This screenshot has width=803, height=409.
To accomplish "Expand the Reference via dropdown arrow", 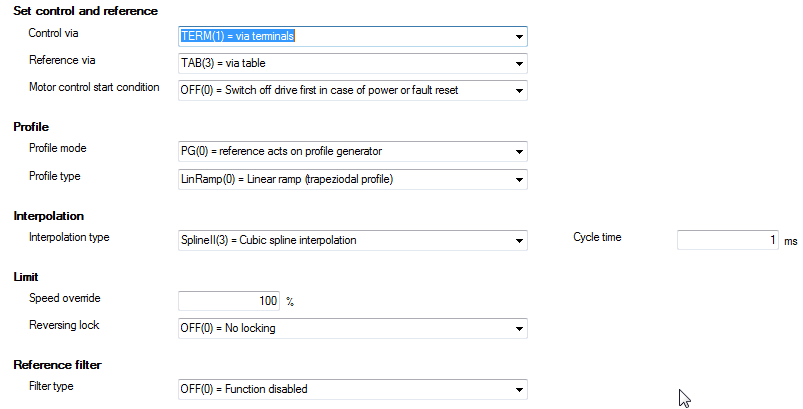I will (x=519, y=64).
